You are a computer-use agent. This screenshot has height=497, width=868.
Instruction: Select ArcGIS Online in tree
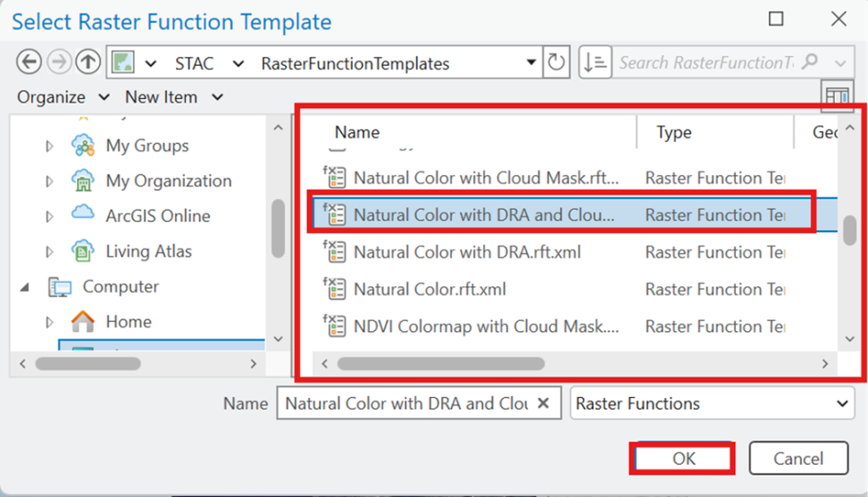158,216
